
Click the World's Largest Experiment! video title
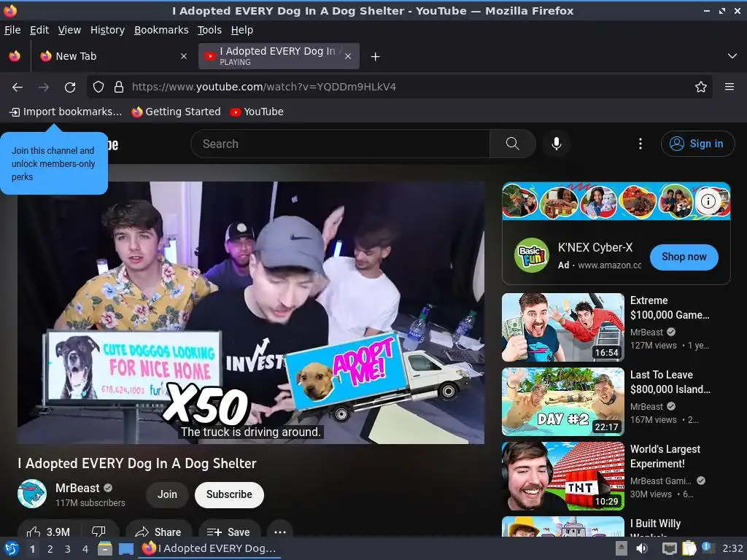[x=665, y=456]
